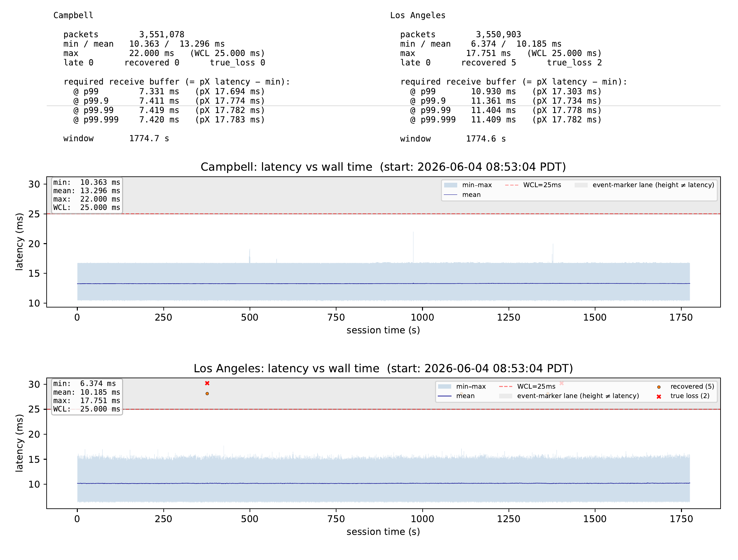The height and width of the screenshot is (560, 738).
Task: Click the Los Angeles stats box showing mean 10.185 ms
Action: [x=87, y=397]
